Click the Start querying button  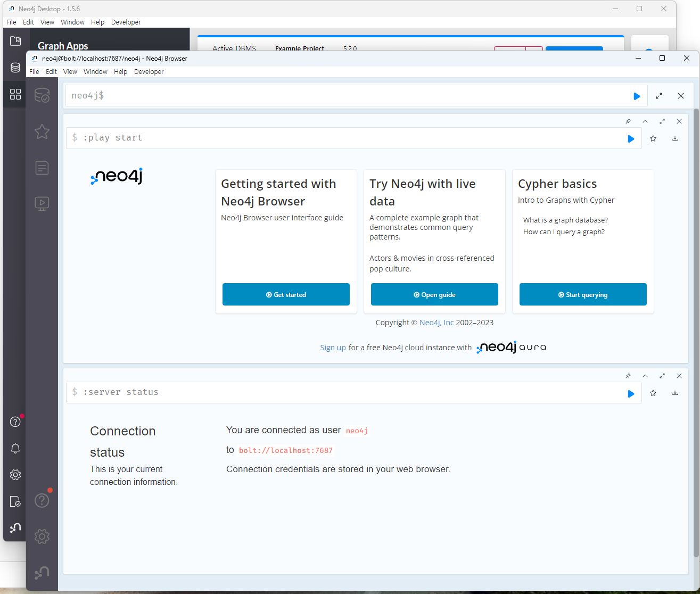pyautogui.click(x=583, y=294)
